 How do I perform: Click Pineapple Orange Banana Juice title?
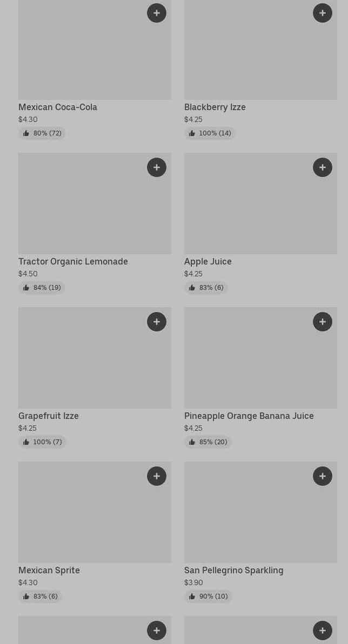(249, 416)
